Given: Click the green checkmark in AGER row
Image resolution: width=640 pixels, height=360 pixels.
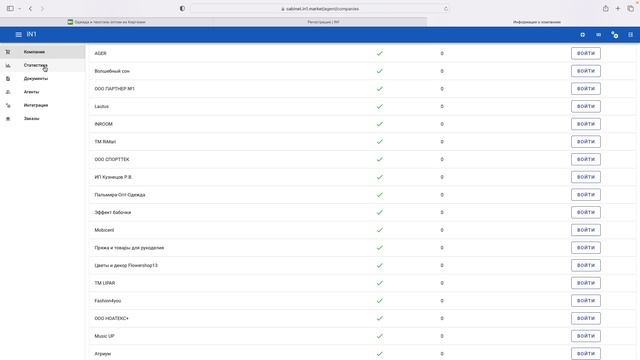Looking at the screenshot, I should (x=380, y=53).
